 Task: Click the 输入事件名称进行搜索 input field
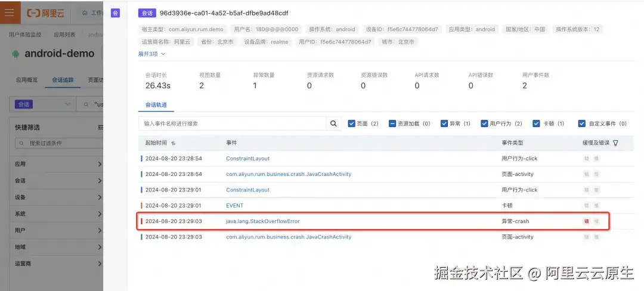click(233, 123)
